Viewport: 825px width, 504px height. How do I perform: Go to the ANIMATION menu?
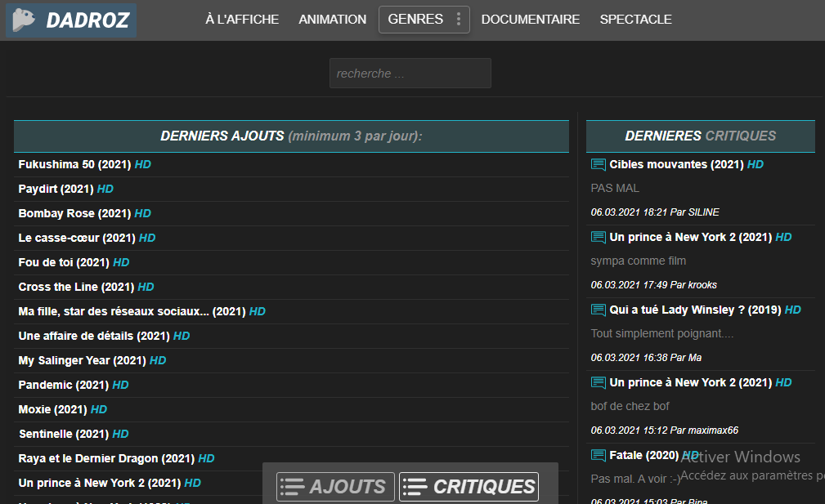click(333, 20)
